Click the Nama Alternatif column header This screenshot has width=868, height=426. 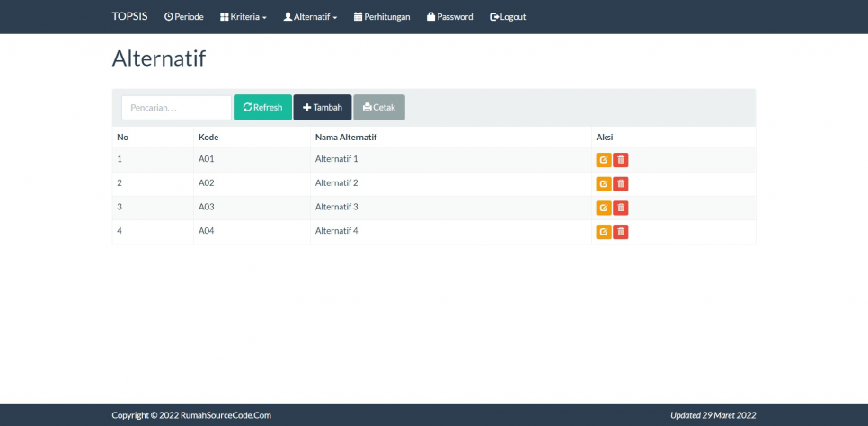[346, 138]
